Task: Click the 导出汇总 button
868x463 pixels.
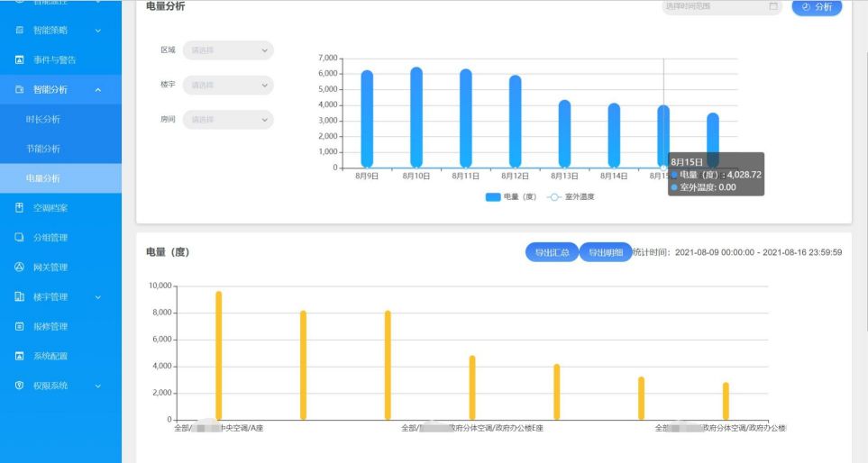Action: [552, 253]
